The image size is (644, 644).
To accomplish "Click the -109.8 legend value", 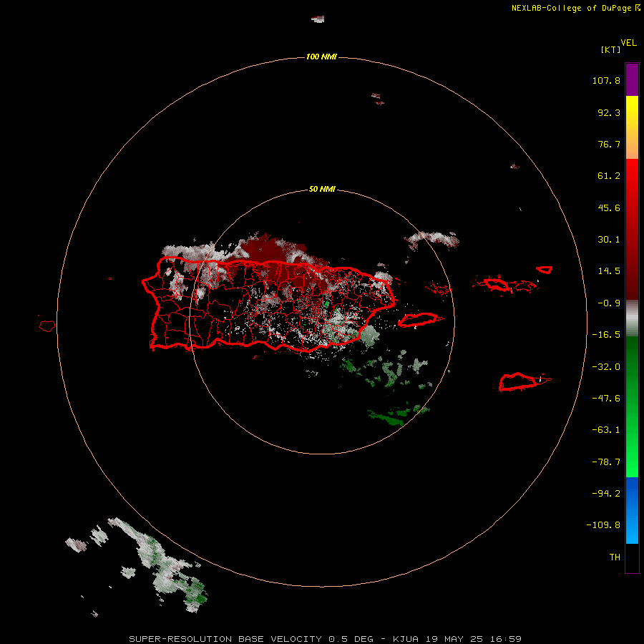I will [603, 525].
